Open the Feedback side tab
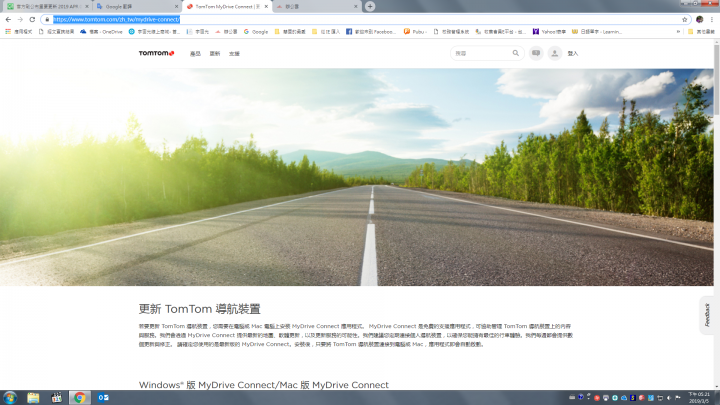This screenshot has width=720, height=405. [x=707, y=315]
